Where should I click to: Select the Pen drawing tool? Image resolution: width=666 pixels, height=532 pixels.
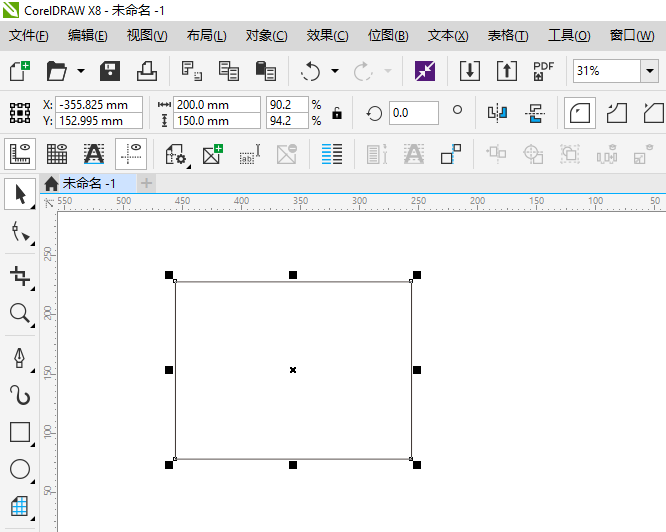coord(19,357)
